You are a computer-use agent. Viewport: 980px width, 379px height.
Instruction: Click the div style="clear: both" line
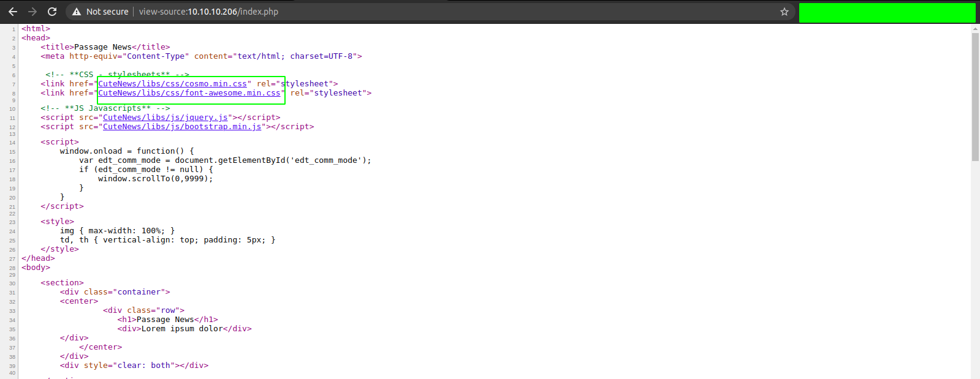pos(134,366)
